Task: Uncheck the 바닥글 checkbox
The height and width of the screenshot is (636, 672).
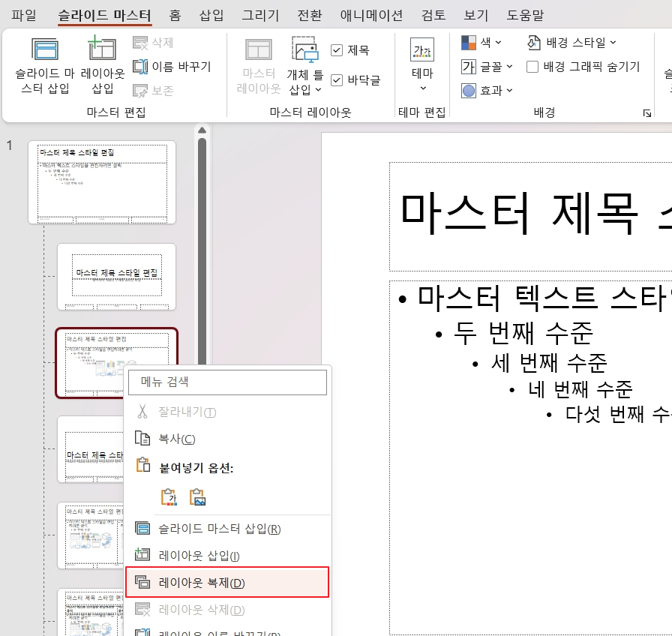Action: tap(337, 80)
